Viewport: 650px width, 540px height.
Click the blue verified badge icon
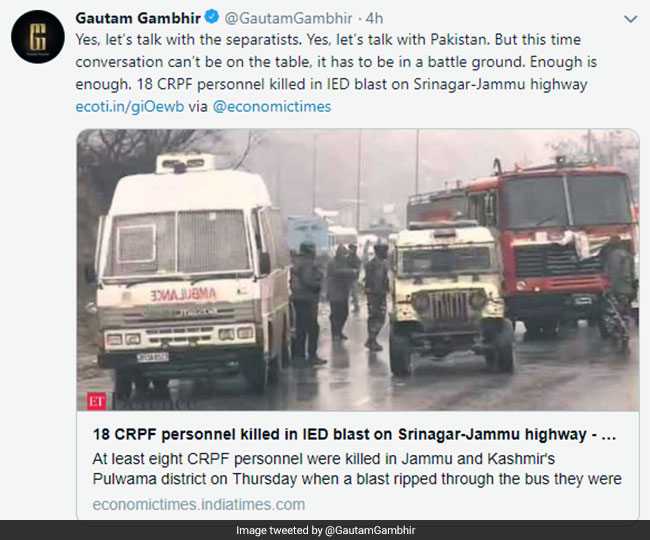[212, 17]
